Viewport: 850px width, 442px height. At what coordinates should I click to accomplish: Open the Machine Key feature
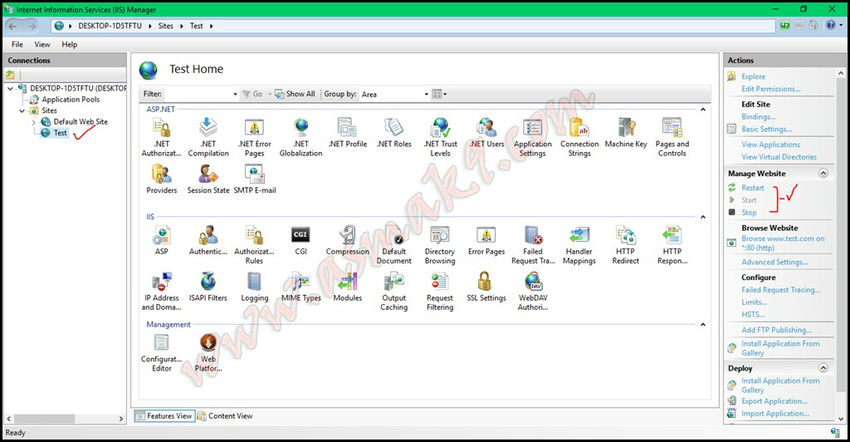(626, 133)
